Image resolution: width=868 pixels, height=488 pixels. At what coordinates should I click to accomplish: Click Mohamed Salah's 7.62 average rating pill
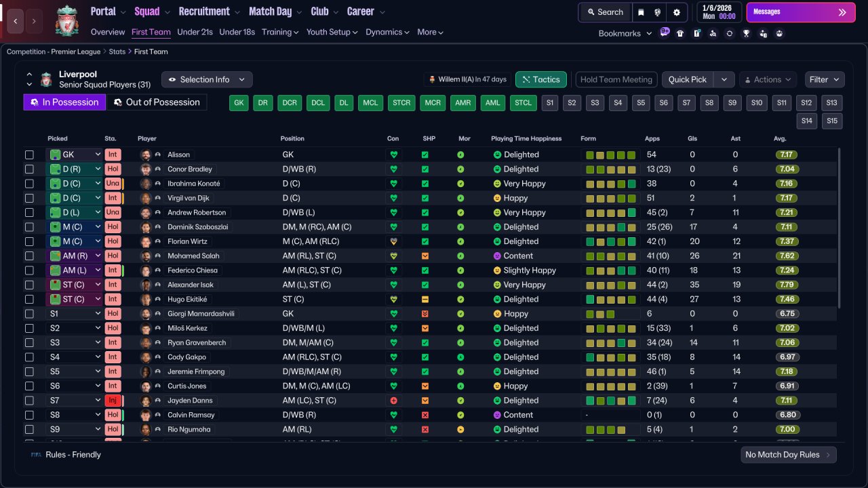(787, 256)
